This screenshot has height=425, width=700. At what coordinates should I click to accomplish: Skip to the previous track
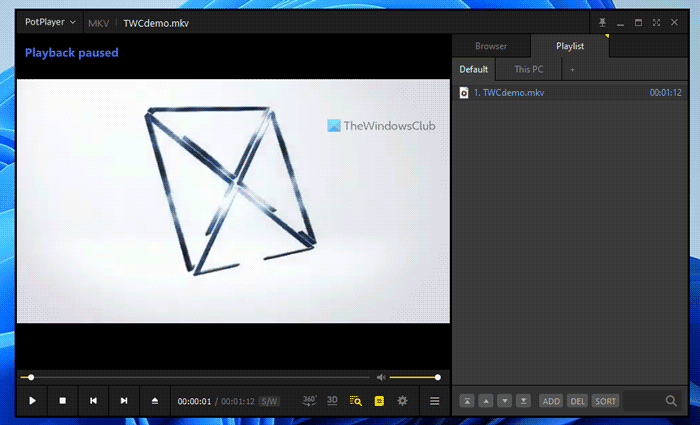tap(93, 401)
